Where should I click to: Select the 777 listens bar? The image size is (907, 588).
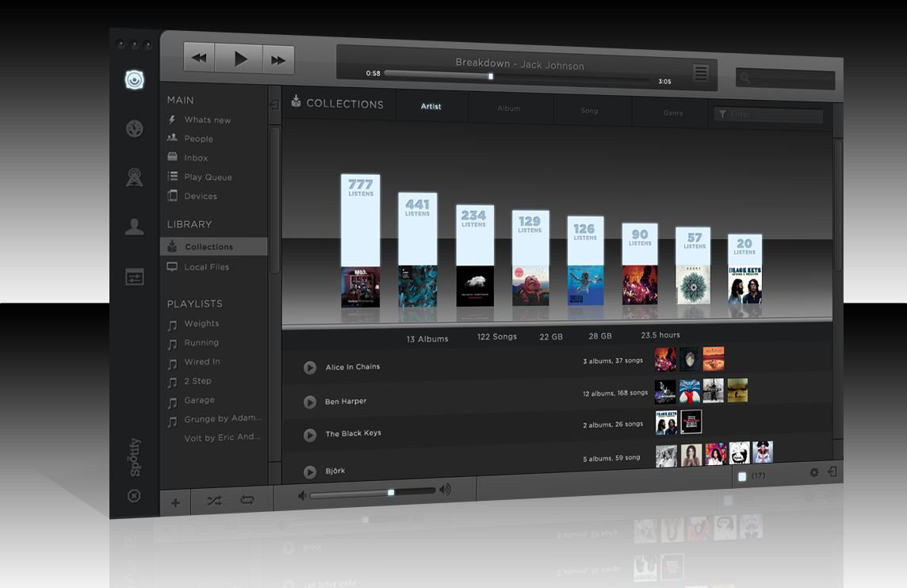(361, 220)
